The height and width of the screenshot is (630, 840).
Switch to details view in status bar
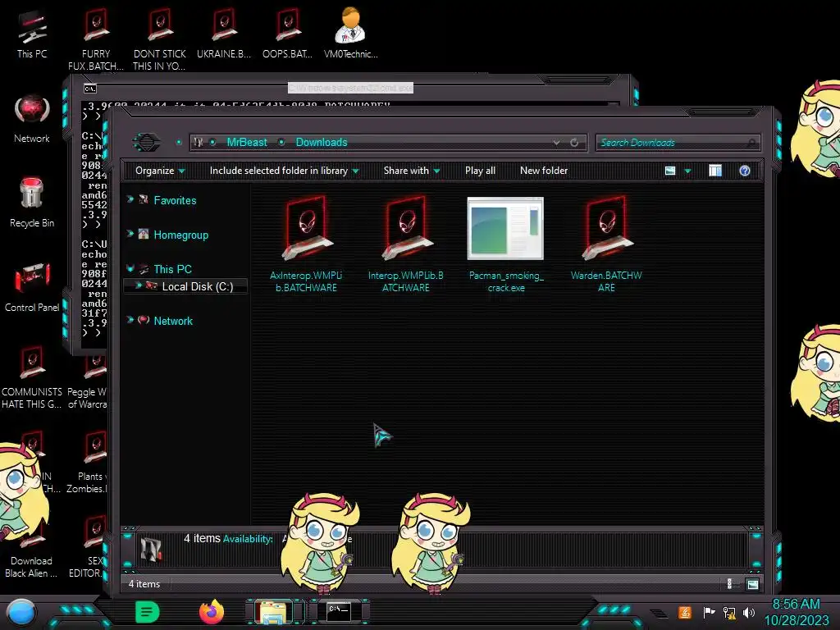tap(729, 584)
